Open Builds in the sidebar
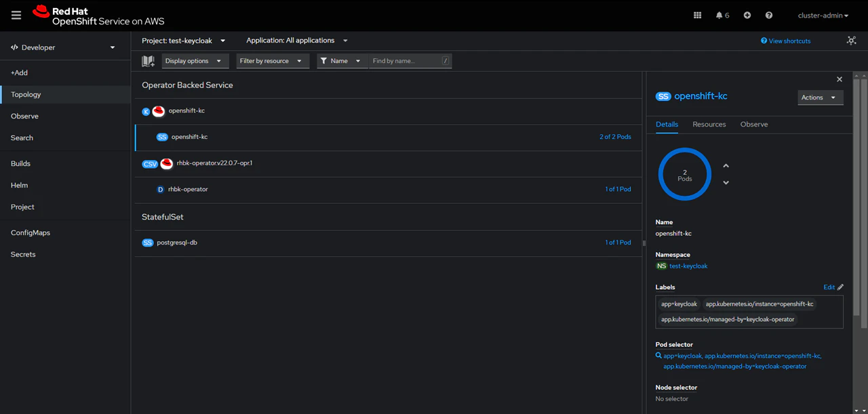 [65, 164]
